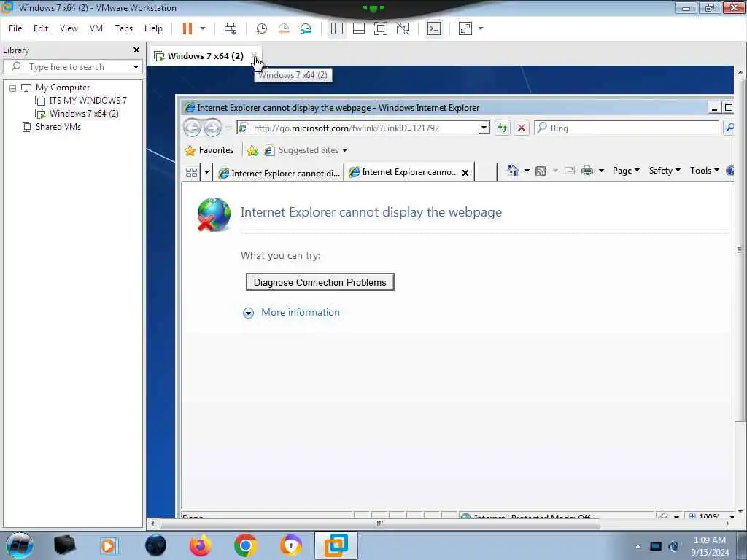
Task: Open the library search dropdown arrow
Action: (136, 66)
